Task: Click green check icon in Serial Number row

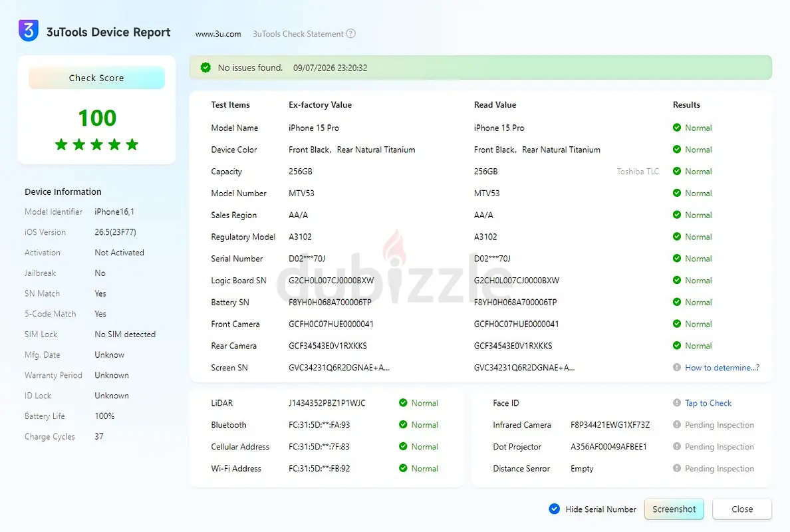Action: pos(677,259)
